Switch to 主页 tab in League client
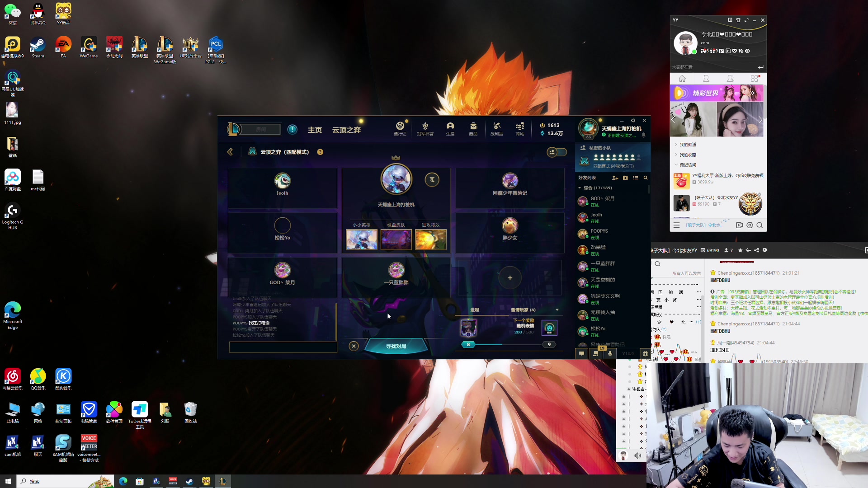 315,130
